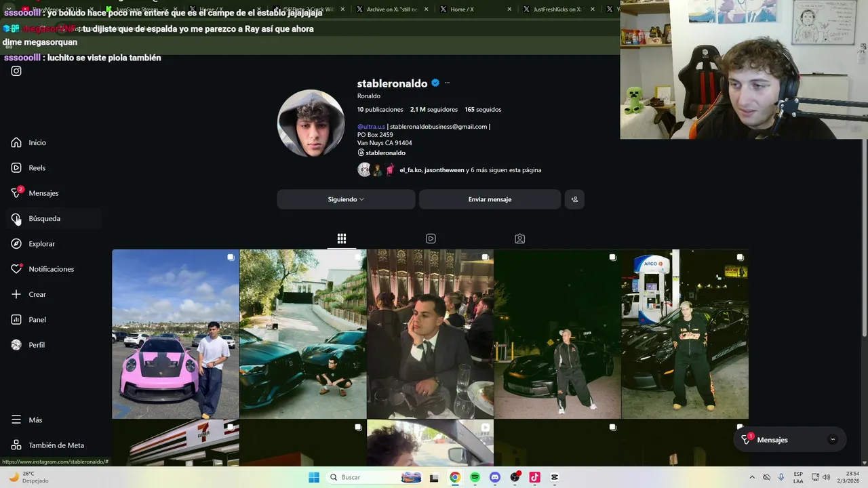Click the microphone icon in system tray
Image resolution: width=868 pixels, height=488 pixels.
[781, 477]
